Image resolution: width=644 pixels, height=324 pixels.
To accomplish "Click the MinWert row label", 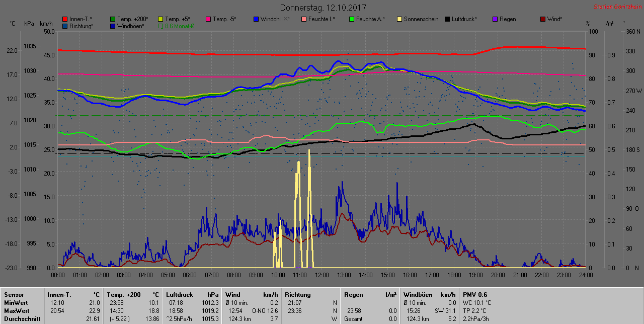I will coord(16,303).
